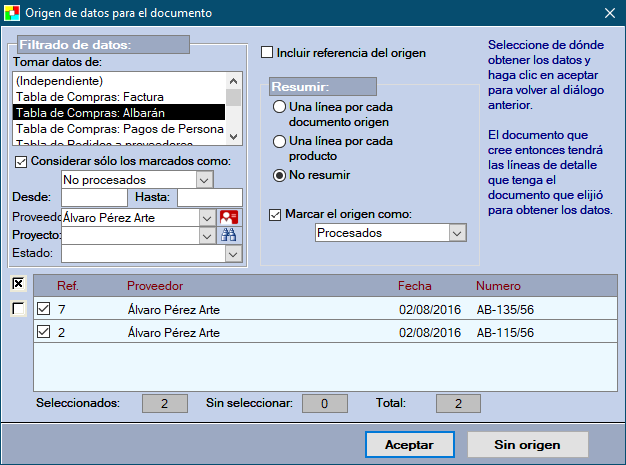Viewport: 626px width, 465px height.
Task: Open the Estado dropdown list
Action: [234, 255]
